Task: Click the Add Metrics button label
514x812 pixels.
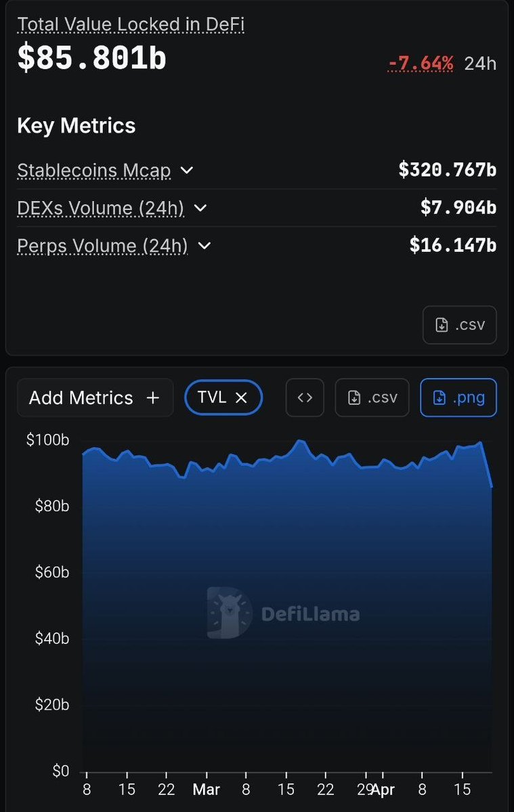Action: tap(81, 398)
